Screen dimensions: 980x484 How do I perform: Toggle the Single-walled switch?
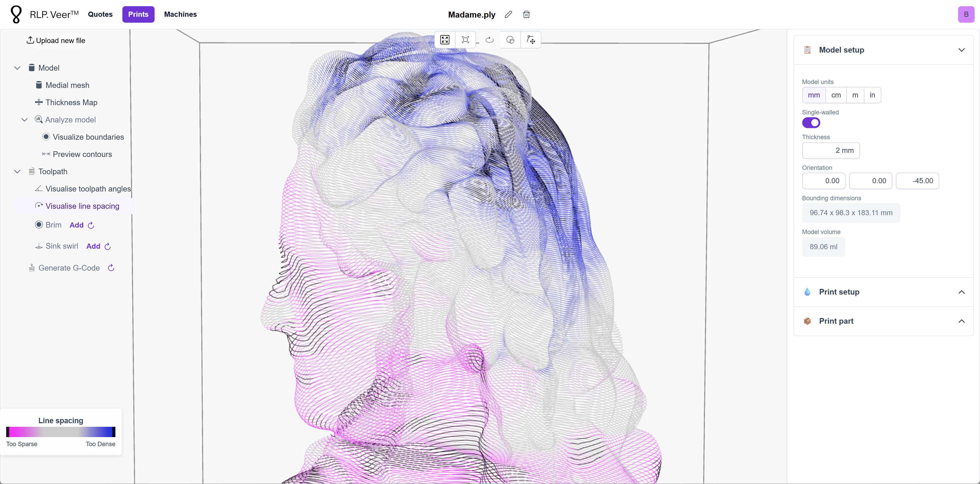(x=811, y=123)
